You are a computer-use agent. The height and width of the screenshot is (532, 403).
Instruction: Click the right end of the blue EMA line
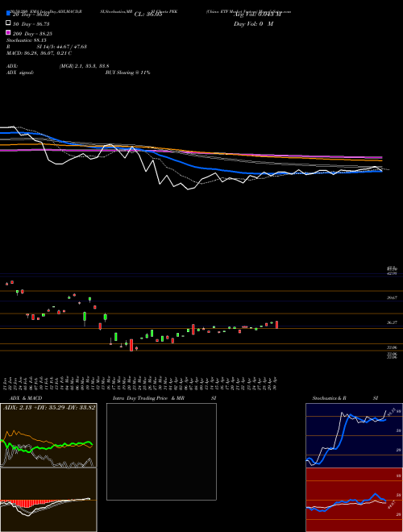pos(380,171)
